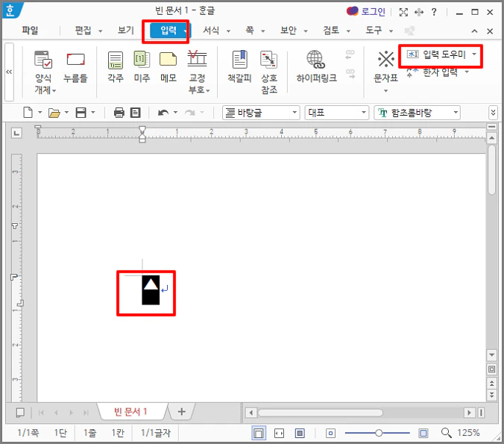Viewport: 504px width, 444px height.
Task: Click the help question mark icon
Action: pyautogui.click(x=434, y=12)
